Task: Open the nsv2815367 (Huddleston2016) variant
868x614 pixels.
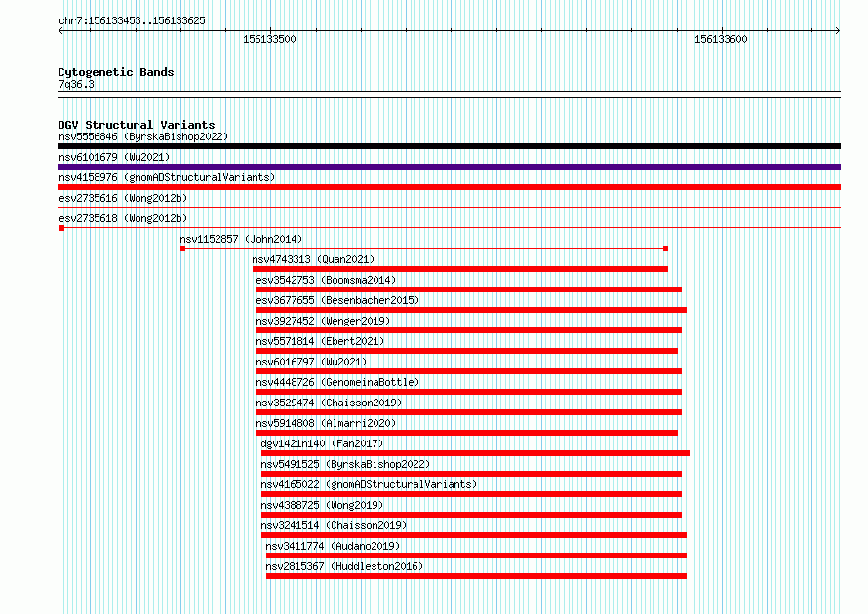Action: click(344, 566)
